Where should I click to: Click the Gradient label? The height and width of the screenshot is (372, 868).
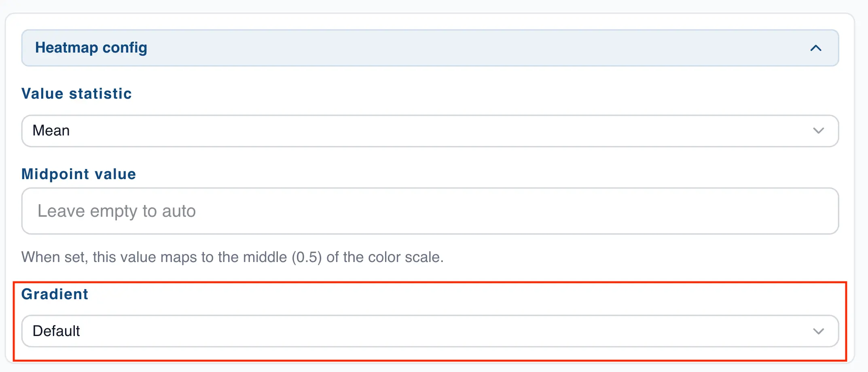tap(55, 294)
